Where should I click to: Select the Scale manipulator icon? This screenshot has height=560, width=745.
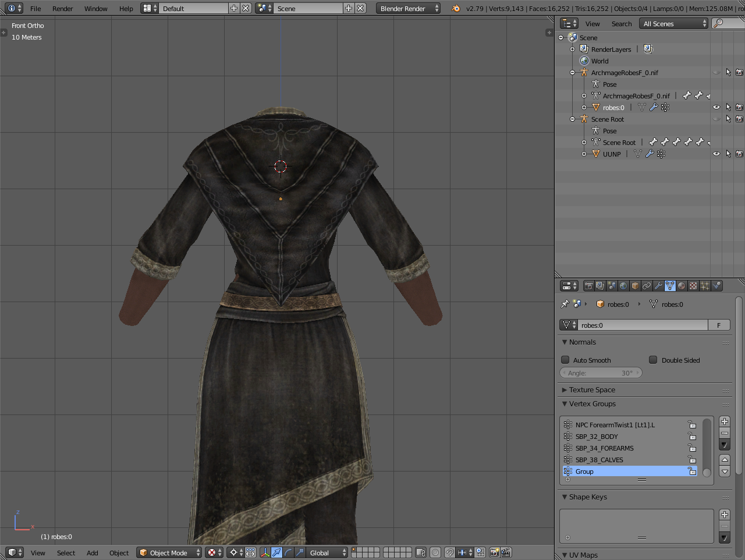tap(300, 552)
